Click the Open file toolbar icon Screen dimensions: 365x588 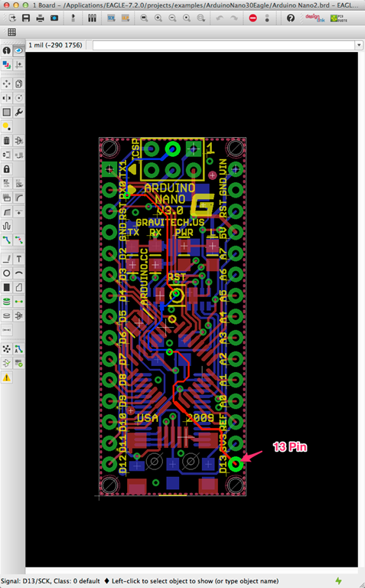(11, 18)
